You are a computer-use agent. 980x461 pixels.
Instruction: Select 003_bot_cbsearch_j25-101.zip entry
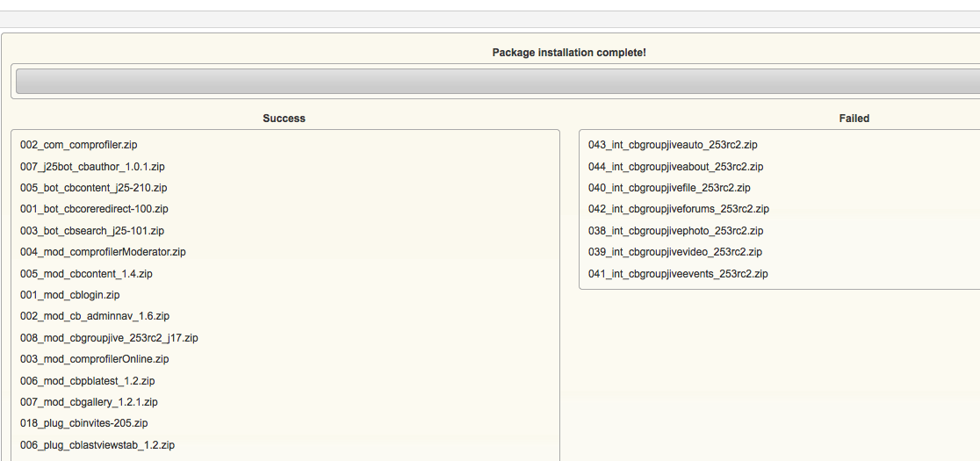[x=92, y=231]
